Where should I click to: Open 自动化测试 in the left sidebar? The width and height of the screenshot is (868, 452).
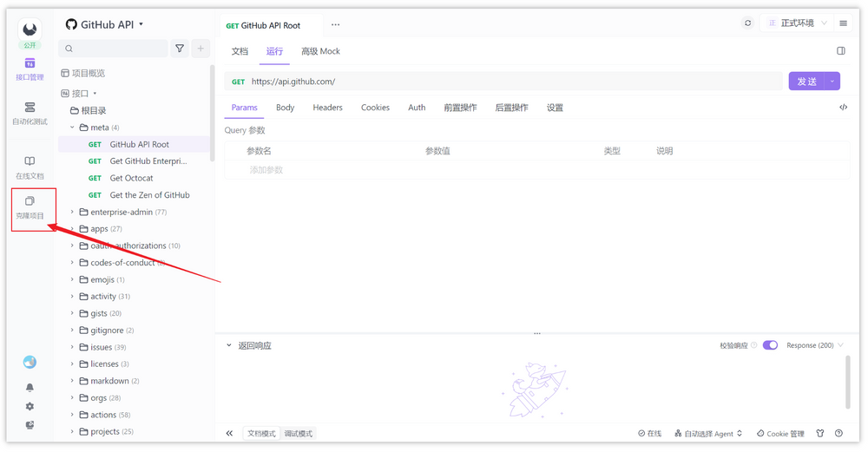pos(30,113)
